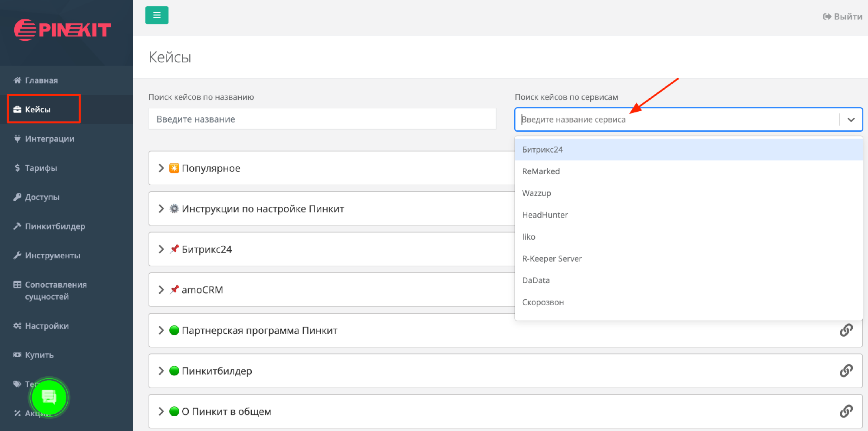The height and width of the screenshot is (431, 868).
Task: Click link icon for О Пинкит в общем
Action: point(846,411)
